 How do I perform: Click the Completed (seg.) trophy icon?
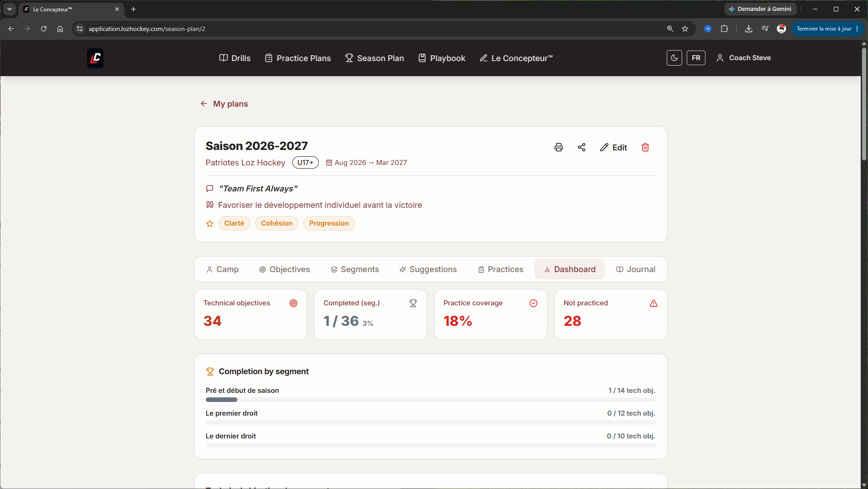(413, 303)
